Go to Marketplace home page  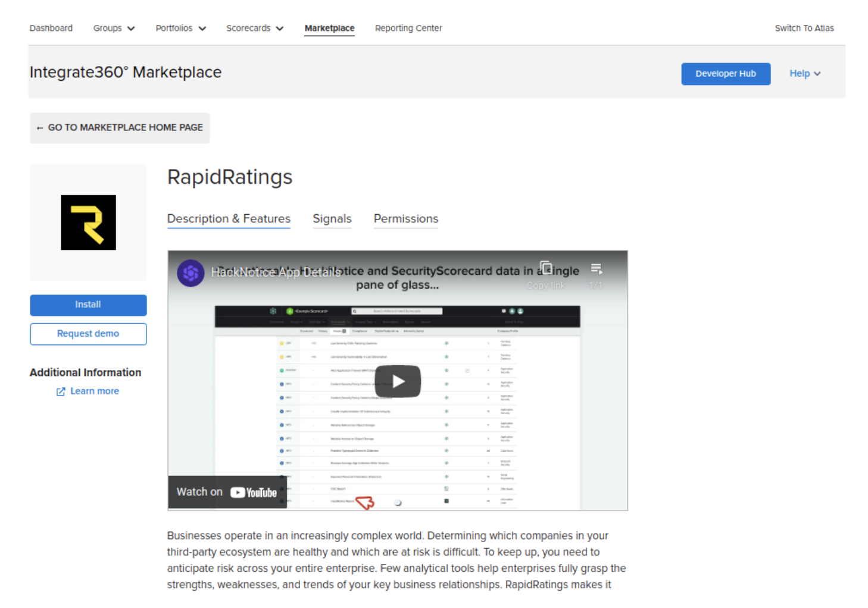(x=120, y=128)
